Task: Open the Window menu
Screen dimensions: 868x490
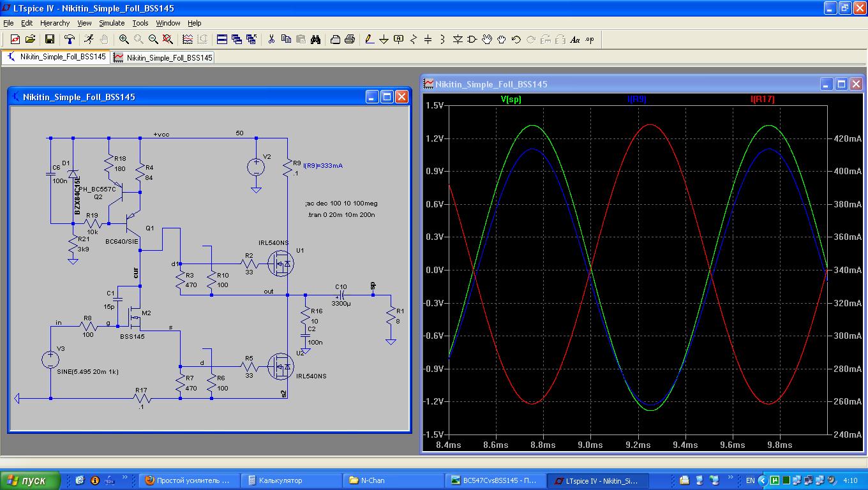Action: pyautogui.click(x=168, y=23)
